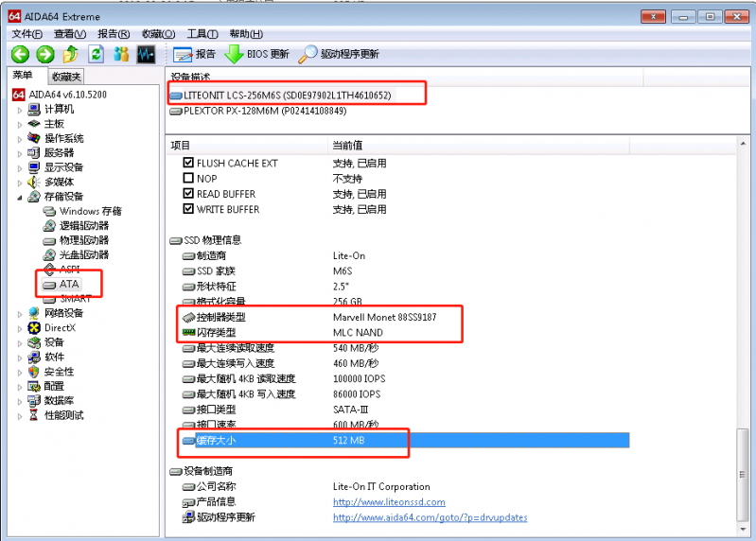
Task: Expand the 服务器 tree arrow
Action: [x=20, y=153]
